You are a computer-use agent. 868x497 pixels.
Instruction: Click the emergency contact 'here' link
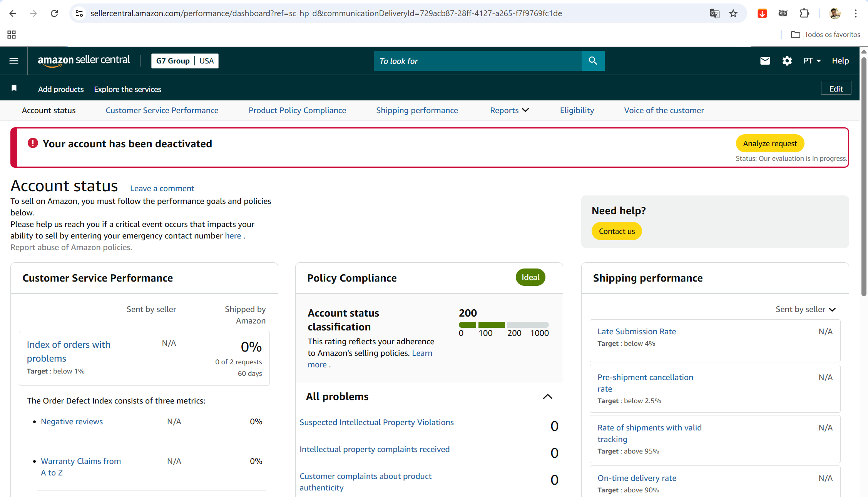pyautogui.click(x=233, y=236)
